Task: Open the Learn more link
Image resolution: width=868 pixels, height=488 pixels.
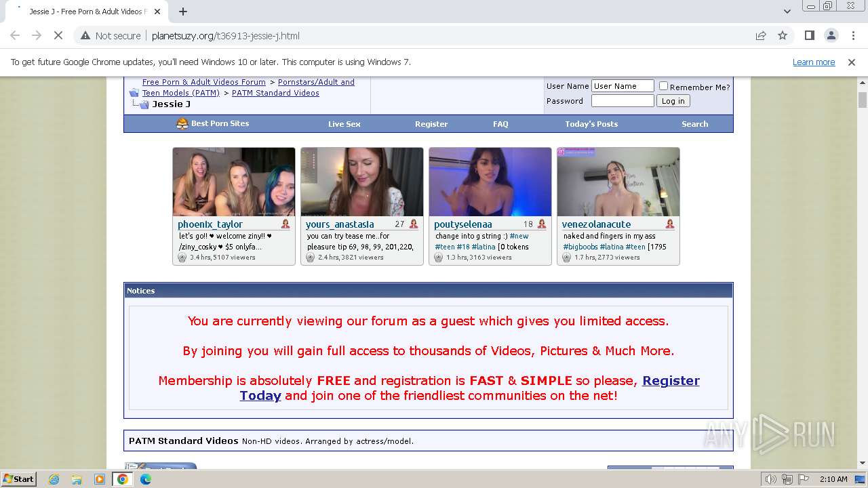Action: tap(814, 62)
